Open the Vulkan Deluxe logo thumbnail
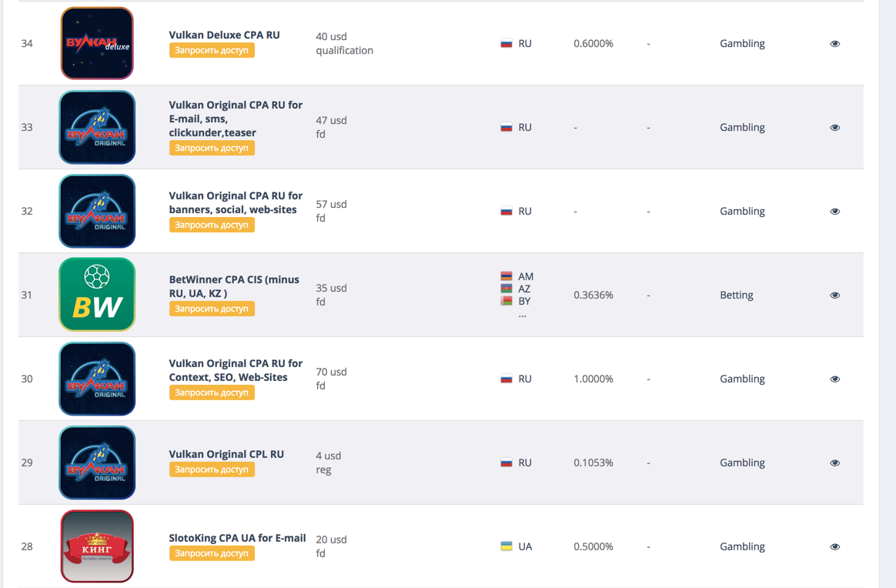Screen dimensions: 896x588 point(97,43)
